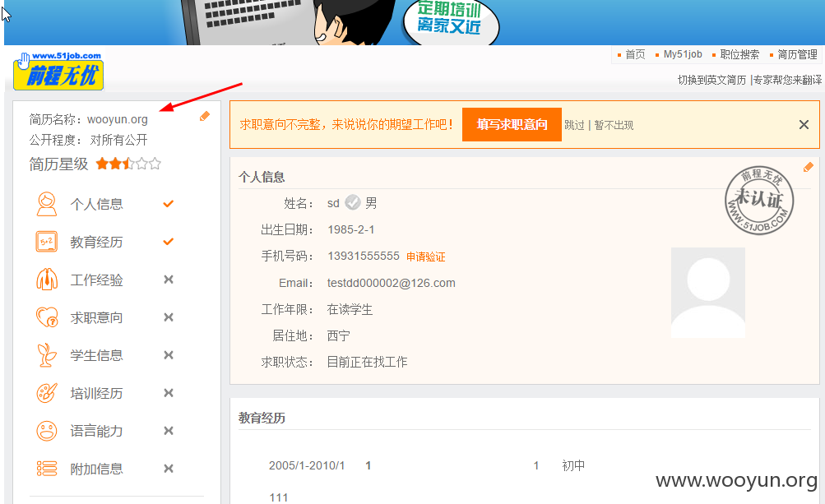Close the 求职意向 notification banner

(804, 125)
